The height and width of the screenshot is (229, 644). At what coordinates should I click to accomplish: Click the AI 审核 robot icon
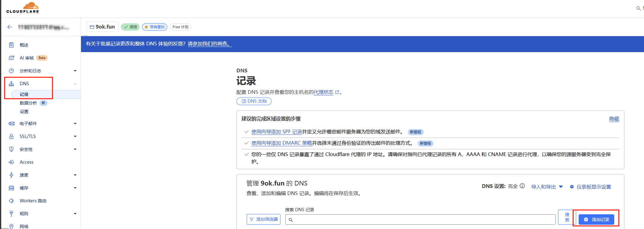pyautogui.click(x=11, y=58)
